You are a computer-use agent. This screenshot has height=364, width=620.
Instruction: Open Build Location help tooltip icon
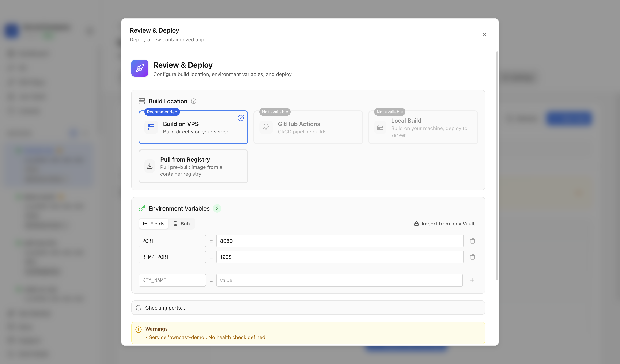(194, 101)
